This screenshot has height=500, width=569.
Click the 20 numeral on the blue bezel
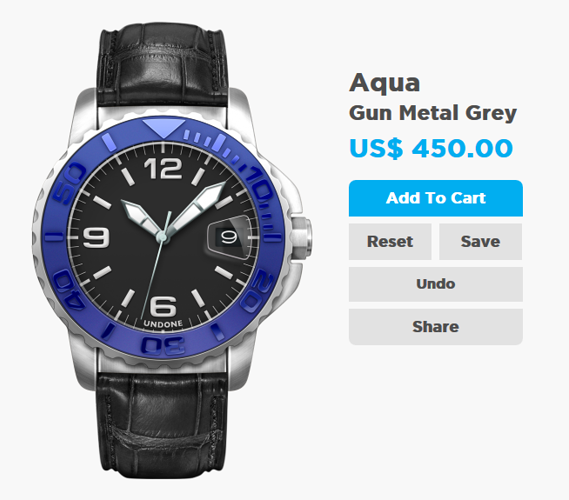(x=257, y=291)
